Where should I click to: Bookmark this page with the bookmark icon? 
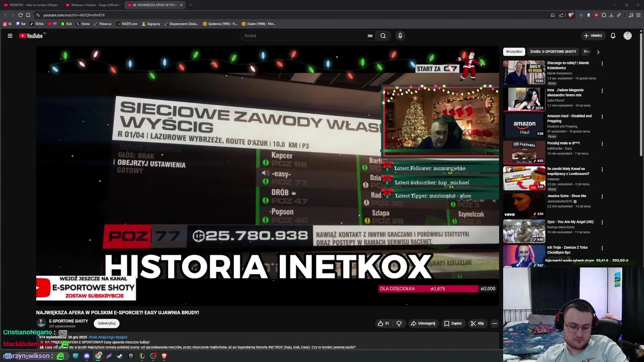click(x=28, y=15)
